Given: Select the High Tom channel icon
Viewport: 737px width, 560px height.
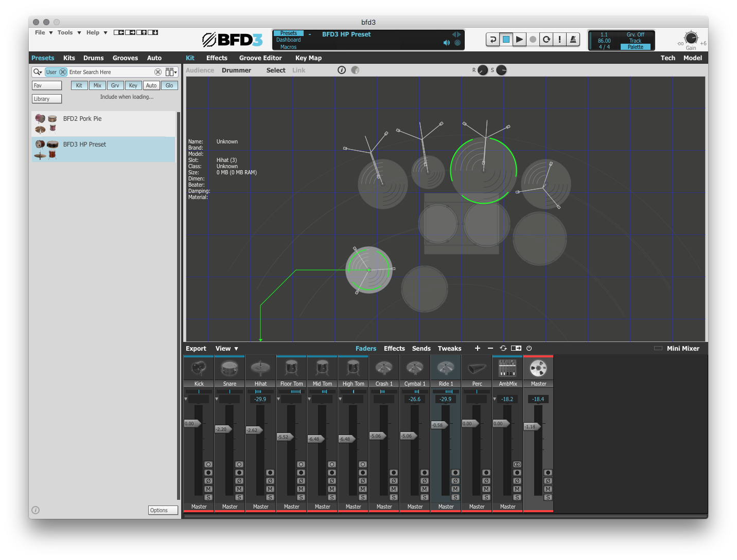Looking at the screenshot, I should (353, 368).
